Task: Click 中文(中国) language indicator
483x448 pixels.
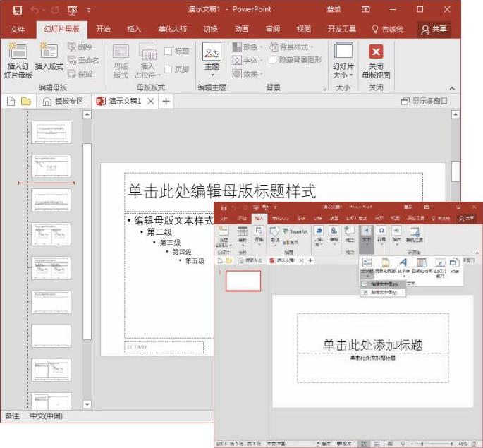Action: point(46,416)
